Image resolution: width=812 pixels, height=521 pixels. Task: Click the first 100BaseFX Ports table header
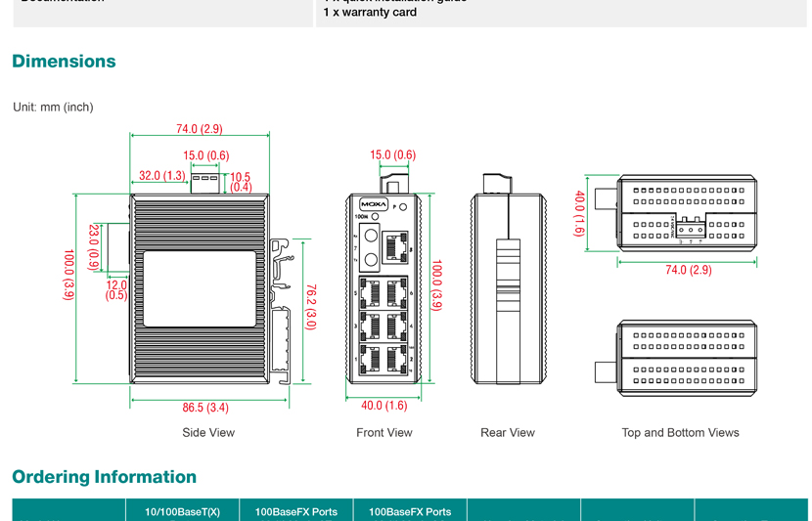click(296, 512)
